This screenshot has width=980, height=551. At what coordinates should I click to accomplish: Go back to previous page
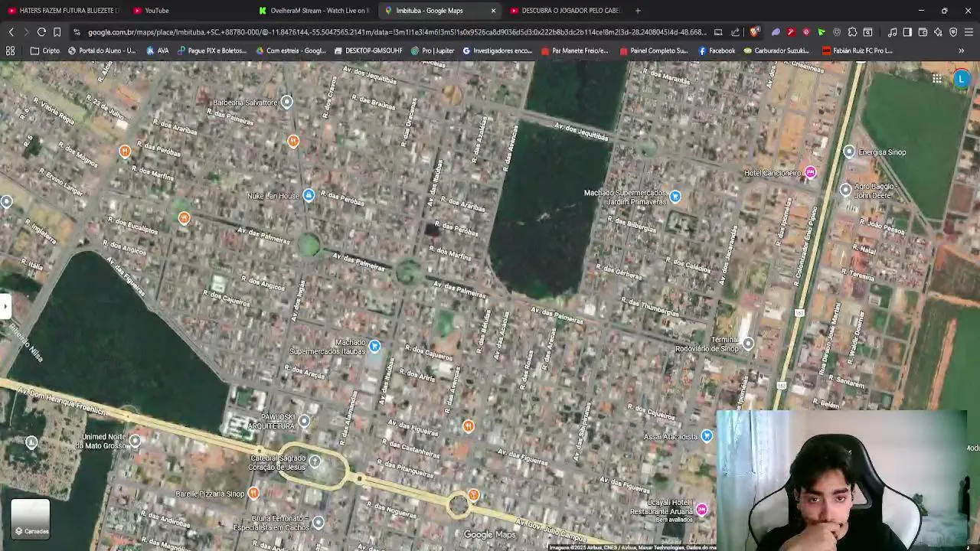click(11, 32)
